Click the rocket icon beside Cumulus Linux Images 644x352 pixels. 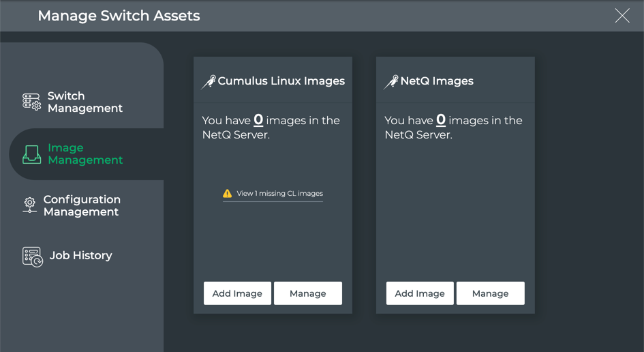(209, 82)
